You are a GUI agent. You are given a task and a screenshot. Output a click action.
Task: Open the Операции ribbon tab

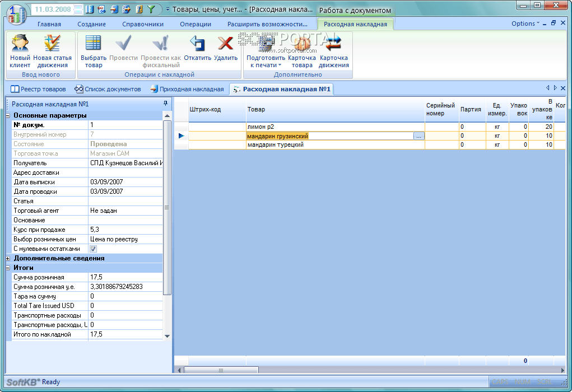pyautogui.click(x=196, y=24)
